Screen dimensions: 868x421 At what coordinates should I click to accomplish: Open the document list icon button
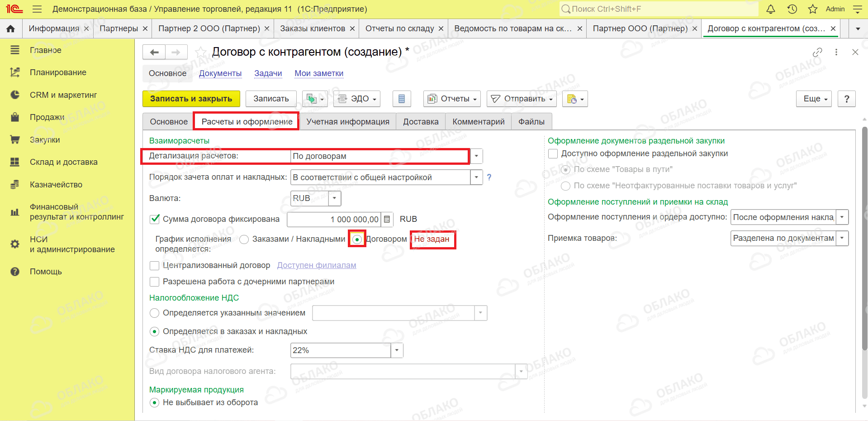402,99
